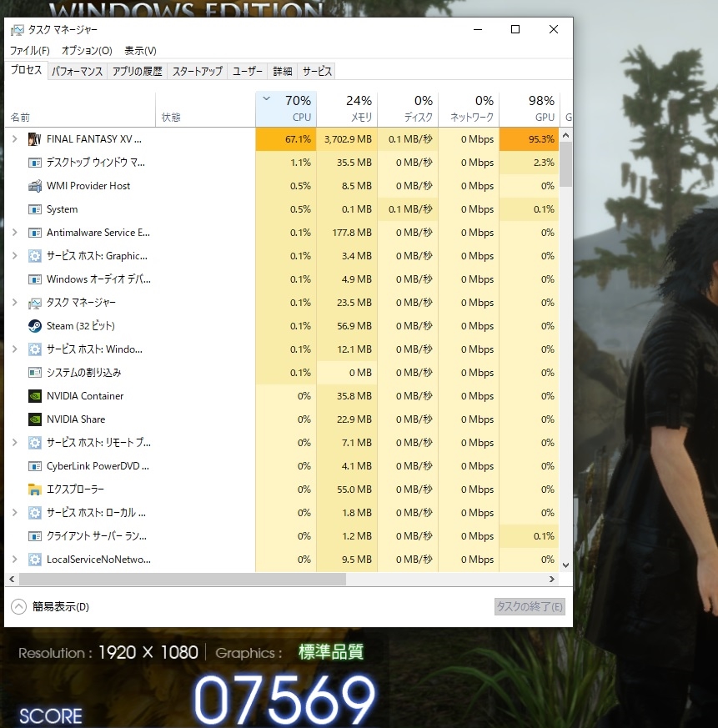Click the horizontal scrollbar thumb
Screen dimensions: 718x728
[182, 579]
